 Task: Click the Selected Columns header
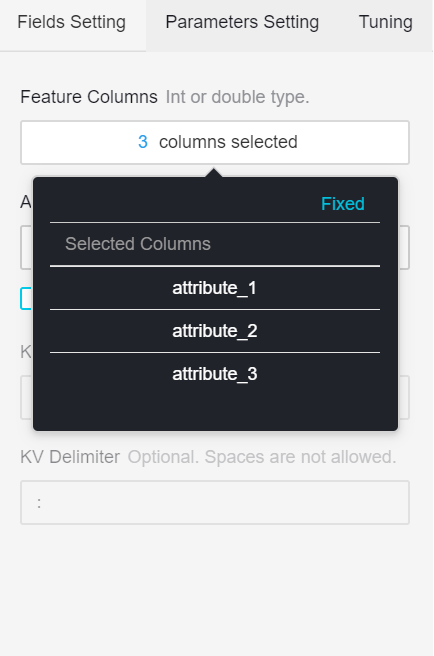138,244
